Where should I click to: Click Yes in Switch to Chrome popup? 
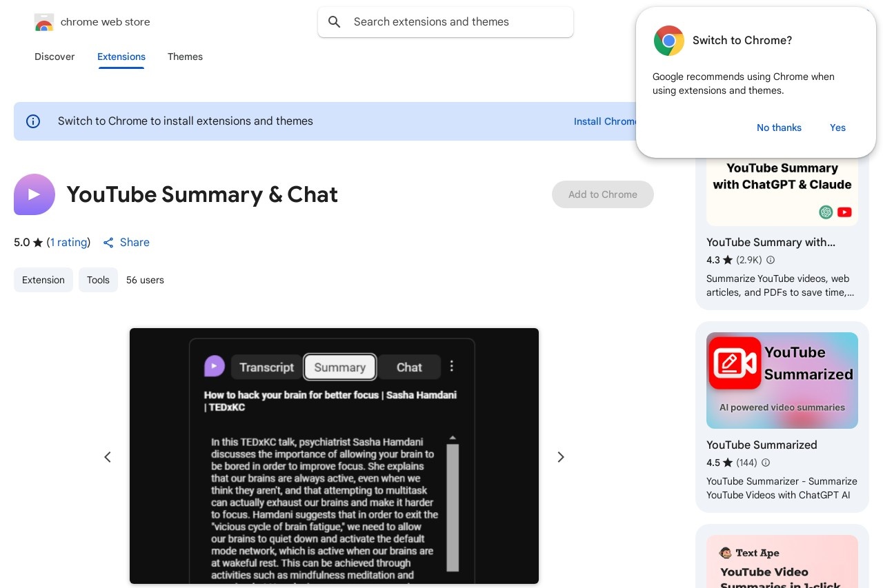[837, 128]
